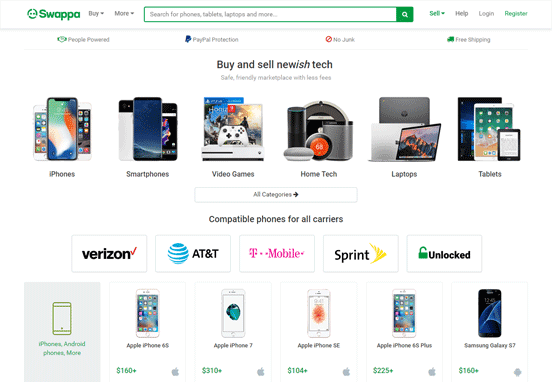
Task: Expand the More dropdown menu
Action: [x=124, y=13]
